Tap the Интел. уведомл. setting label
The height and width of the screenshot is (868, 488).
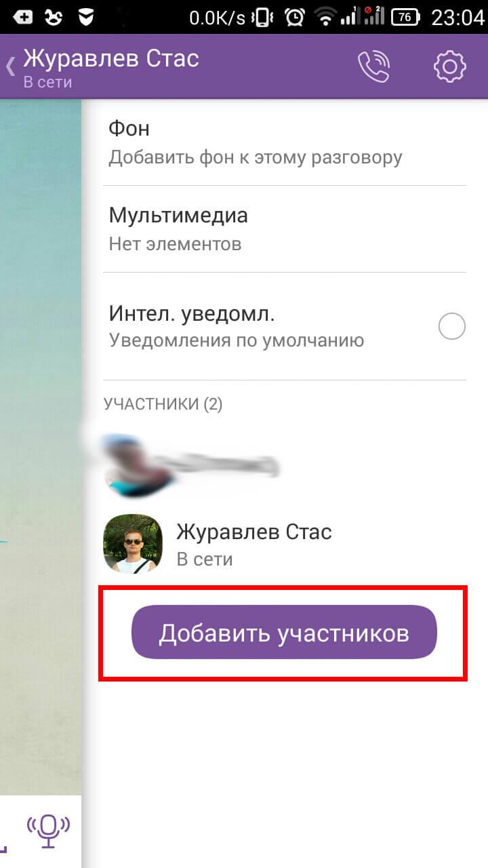tap(192, 313)
